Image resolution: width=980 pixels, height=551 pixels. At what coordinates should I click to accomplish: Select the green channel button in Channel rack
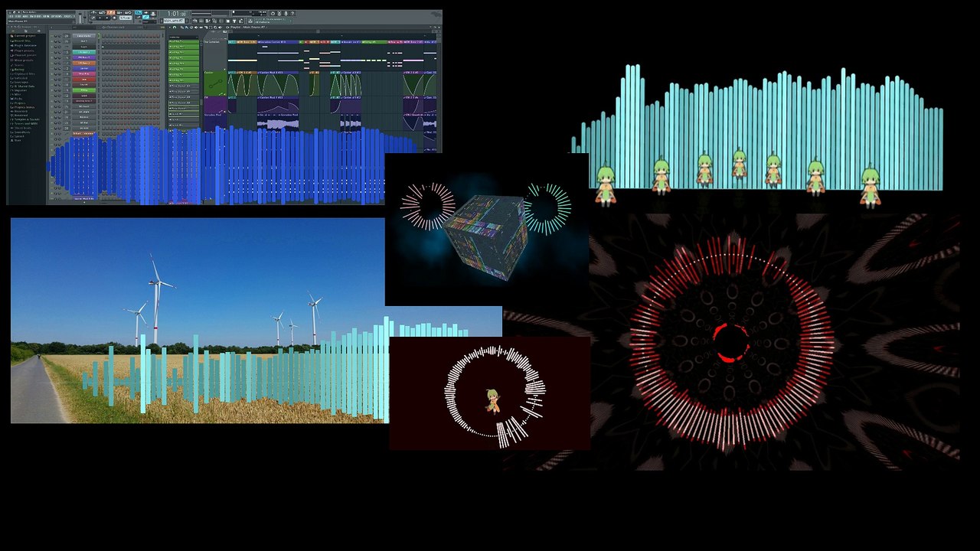(83, 90)
